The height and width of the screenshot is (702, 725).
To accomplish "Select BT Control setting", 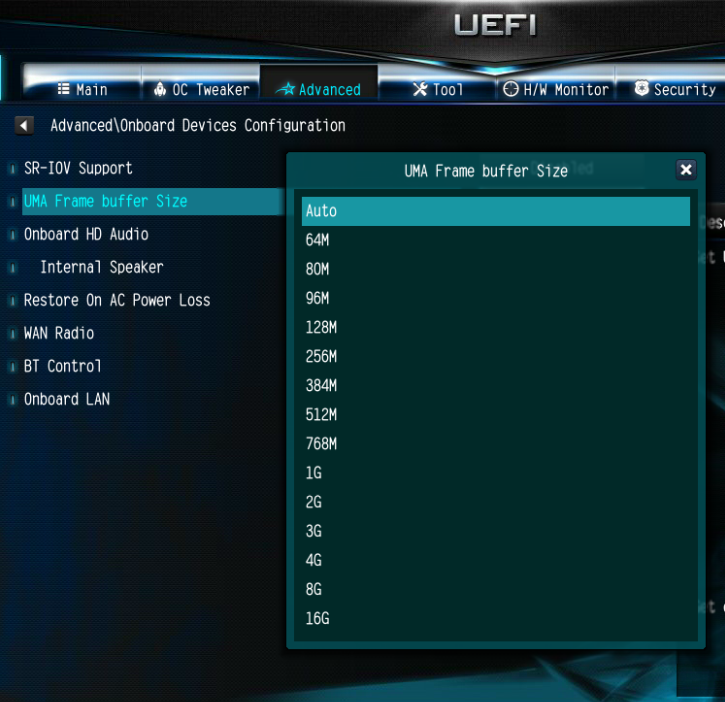I will pos(62,366).
